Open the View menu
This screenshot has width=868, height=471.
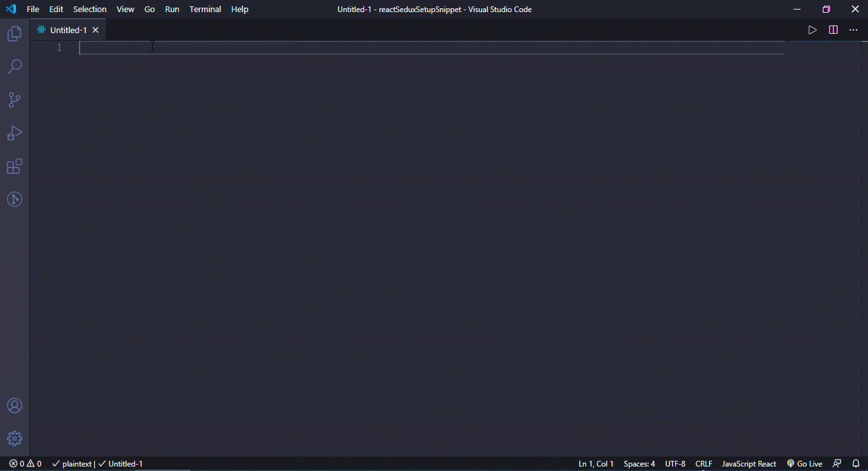(x=125, y=9)
